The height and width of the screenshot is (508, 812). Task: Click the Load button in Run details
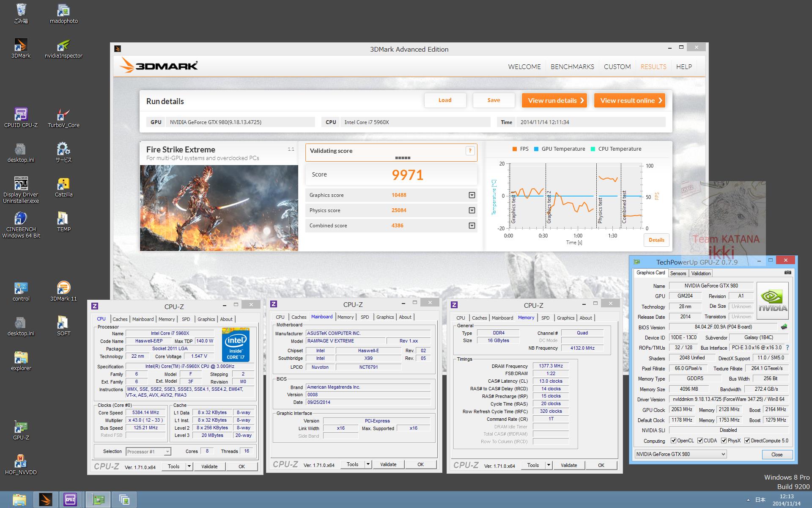(x=445, y=100)
